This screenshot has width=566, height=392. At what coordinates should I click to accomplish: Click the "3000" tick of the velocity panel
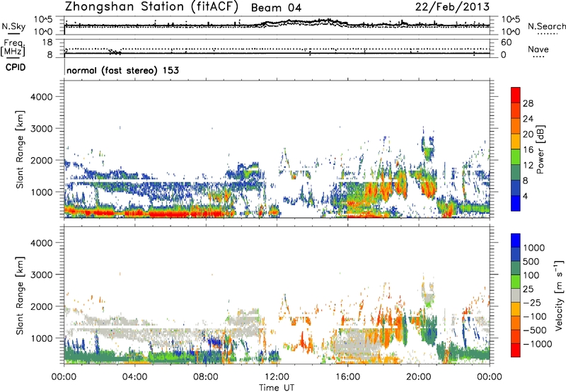point(42,275)
